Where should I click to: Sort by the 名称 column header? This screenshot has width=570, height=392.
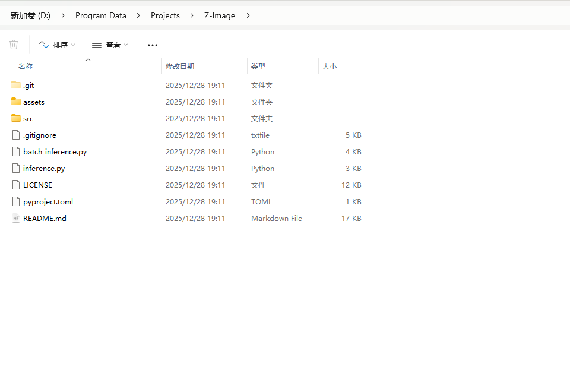[x=26, y=67]
